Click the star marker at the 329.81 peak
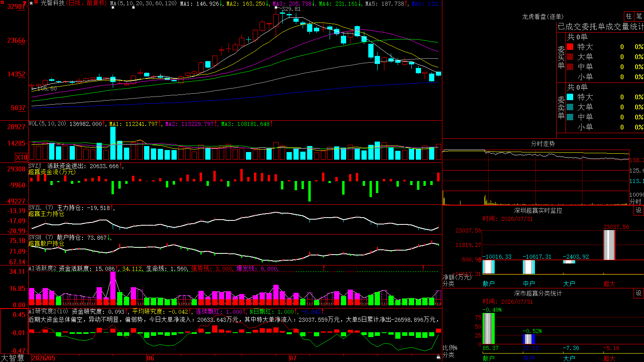 coord(276,7)
